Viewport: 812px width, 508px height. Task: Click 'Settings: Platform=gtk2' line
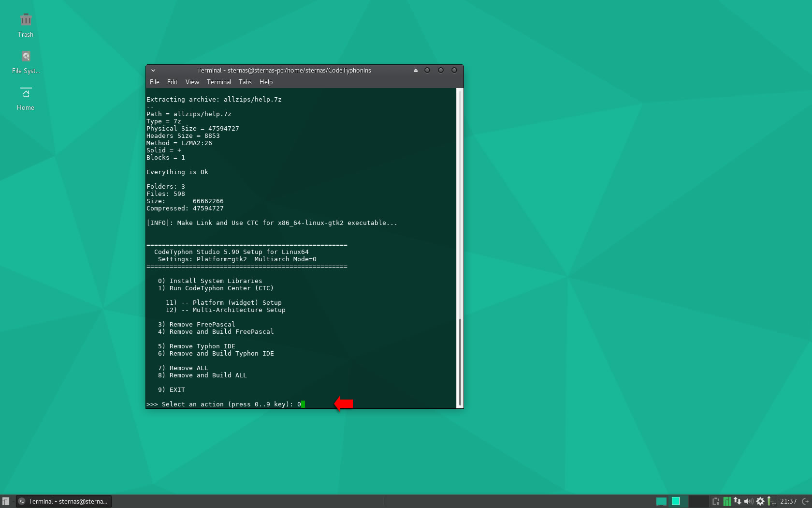pyautogui.click(x=237, y=259)
